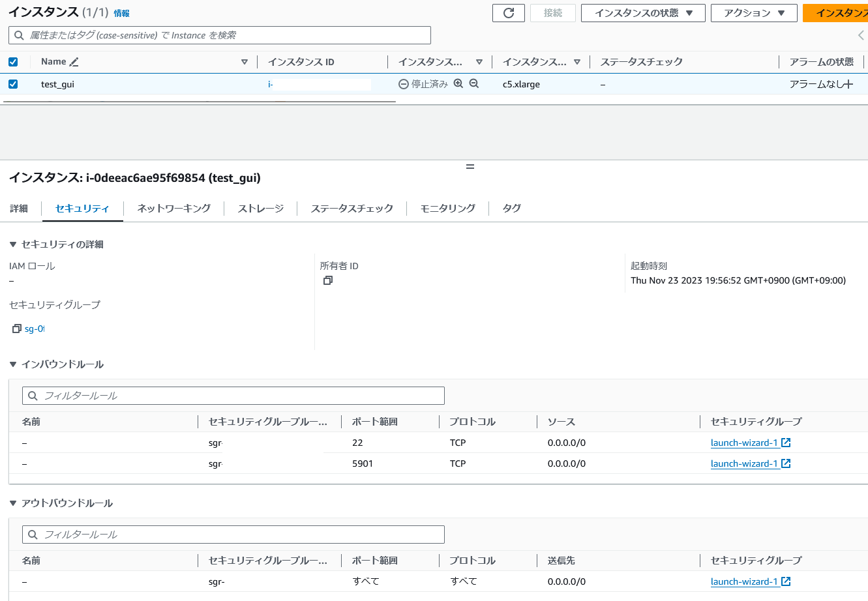Open launch-wizard-1 link in port 22 row

click(744, 443)
